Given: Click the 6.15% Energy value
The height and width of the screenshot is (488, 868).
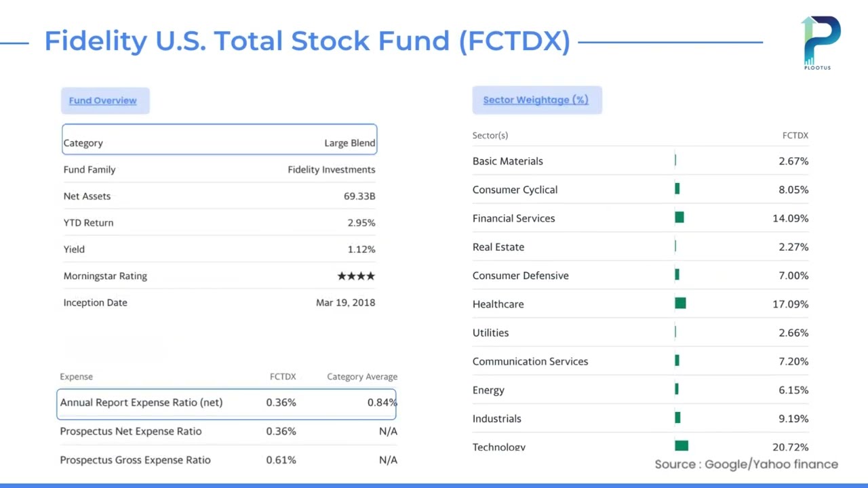Looking at the screenshot, I should pyautogui.click(x=793, y=390).
